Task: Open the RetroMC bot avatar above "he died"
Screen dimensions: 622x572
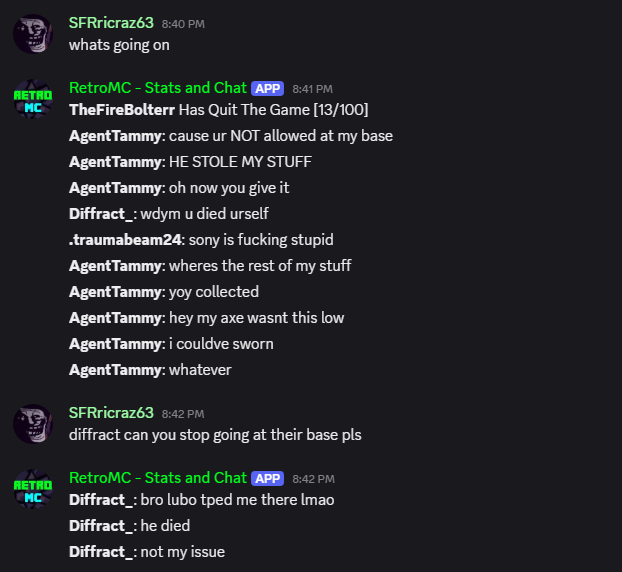Action: tap(33, 490)
